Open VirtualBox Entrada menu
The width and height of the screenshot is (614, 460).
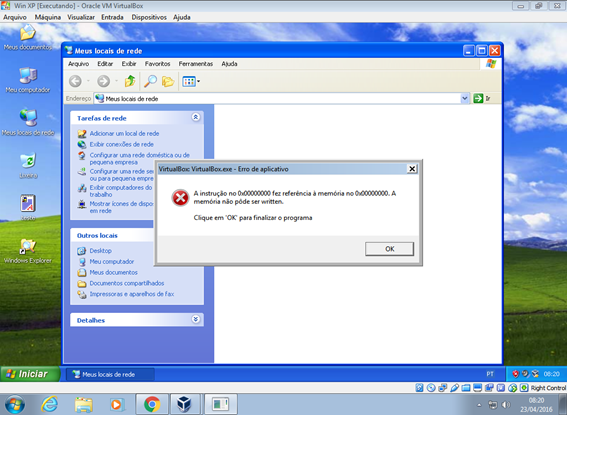click(112, 17)
